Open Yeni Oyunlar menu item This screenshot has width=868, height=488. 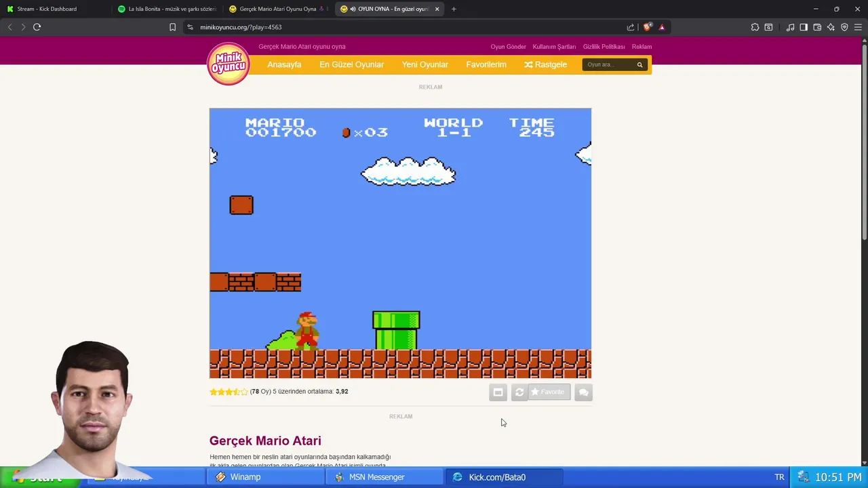[425, 64]
